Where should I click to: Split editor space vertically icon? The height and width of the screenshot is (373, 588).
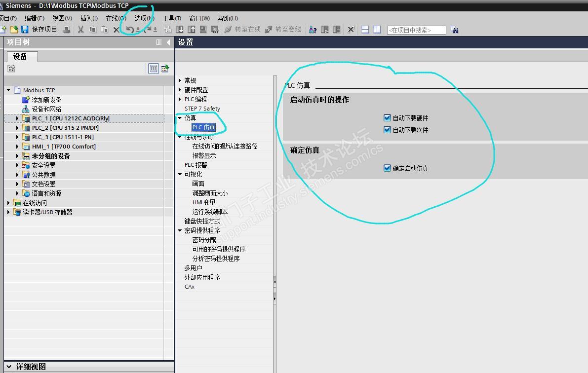pos(377,30)
